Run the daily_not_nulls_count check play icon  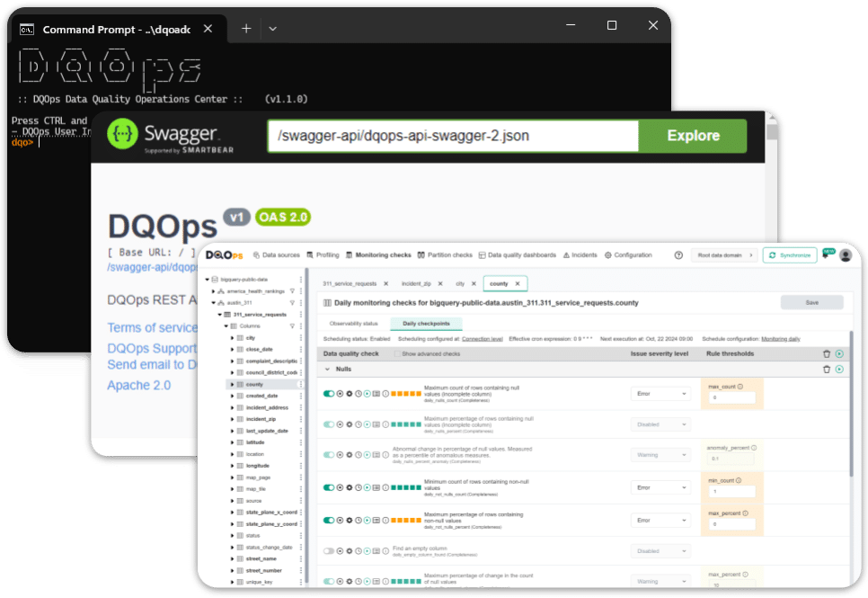[367, 487]
